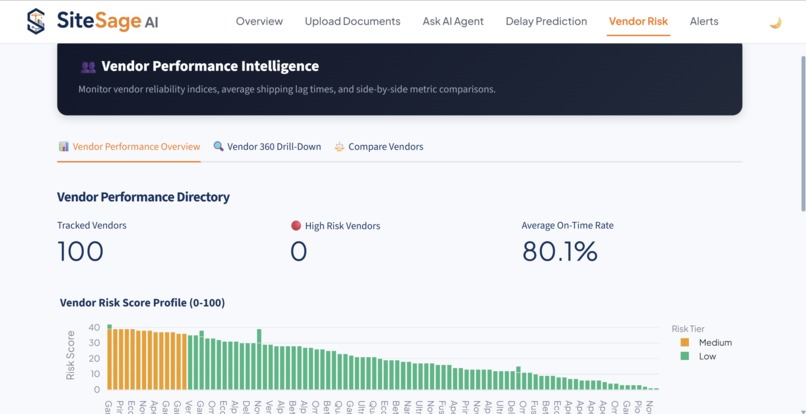Open Ask AI Agent page

[x=453, y=22]
